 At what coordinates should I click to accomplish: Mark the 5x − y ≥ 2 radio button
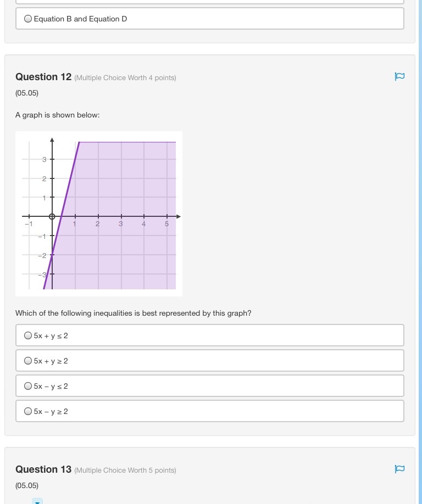point(28,411)
